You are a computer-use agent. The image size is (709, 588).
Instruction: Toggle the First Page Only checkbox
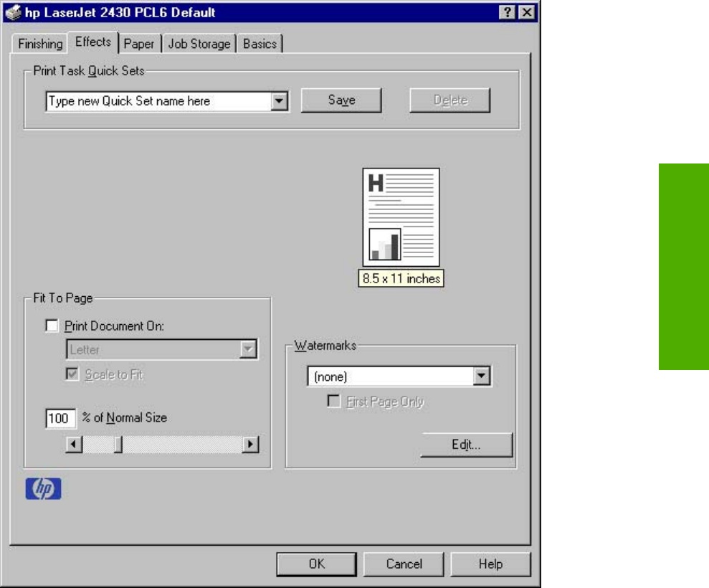pos(333,401)
